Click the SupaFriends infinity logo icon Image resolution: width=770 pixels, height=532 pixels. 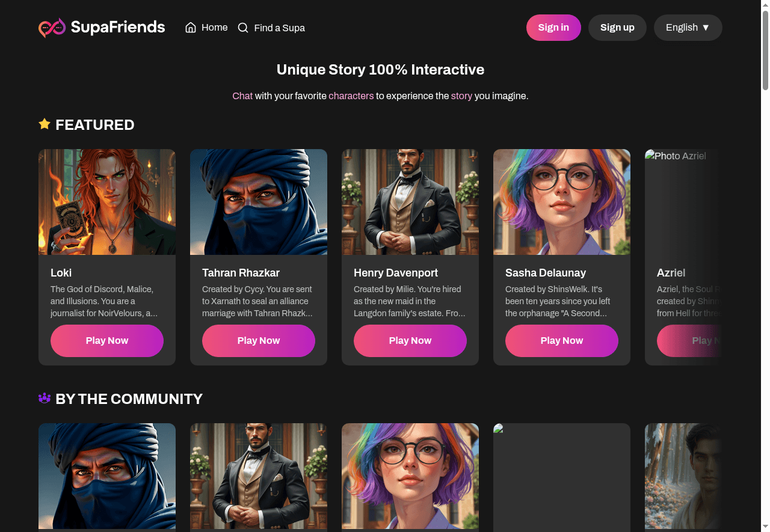click(52, 28)
